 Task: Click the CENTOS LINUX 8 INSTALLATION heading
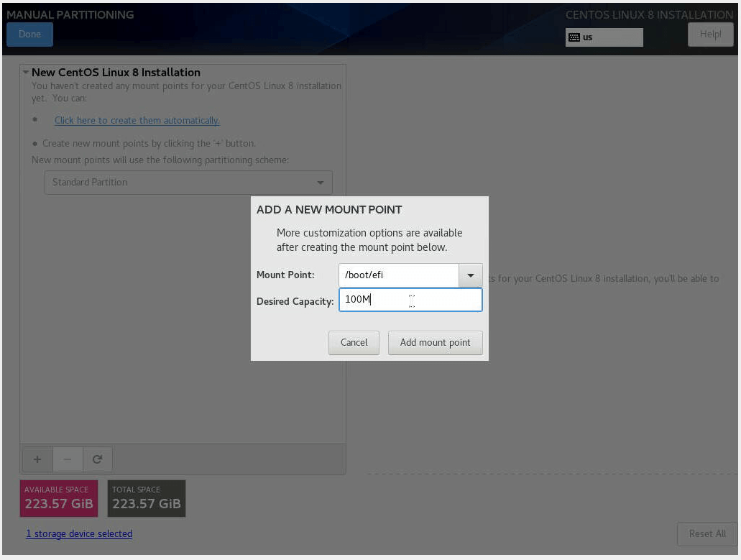(x=649, y=14)
